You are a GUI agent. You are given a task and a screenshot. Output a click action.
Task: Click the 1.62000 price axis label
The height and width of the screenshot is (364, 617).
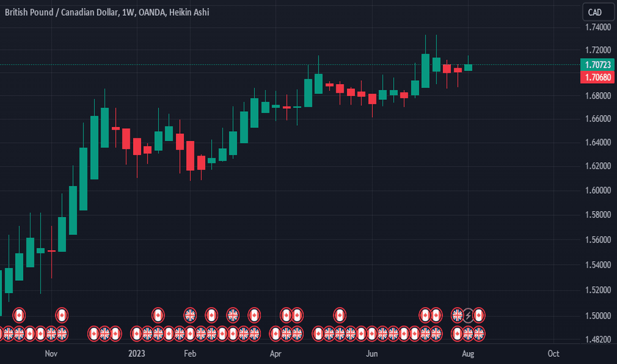(x=598, y=166)
